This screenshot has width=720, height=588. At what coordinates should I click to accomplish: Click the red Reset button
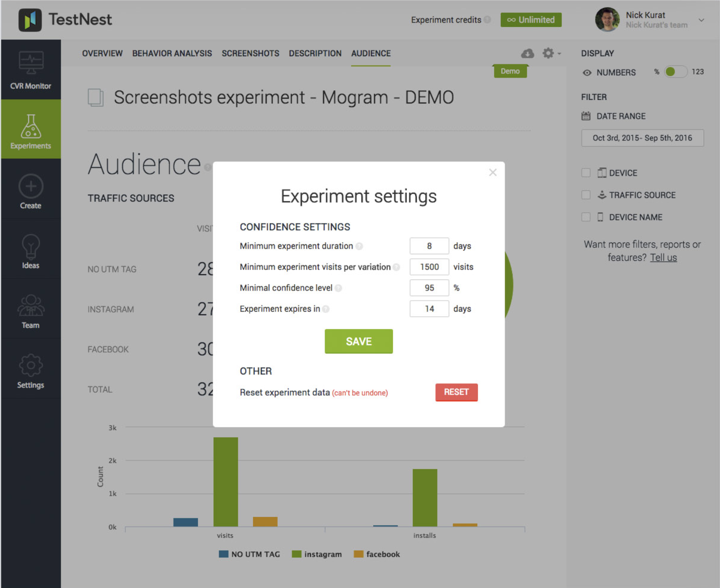(456, 392)
